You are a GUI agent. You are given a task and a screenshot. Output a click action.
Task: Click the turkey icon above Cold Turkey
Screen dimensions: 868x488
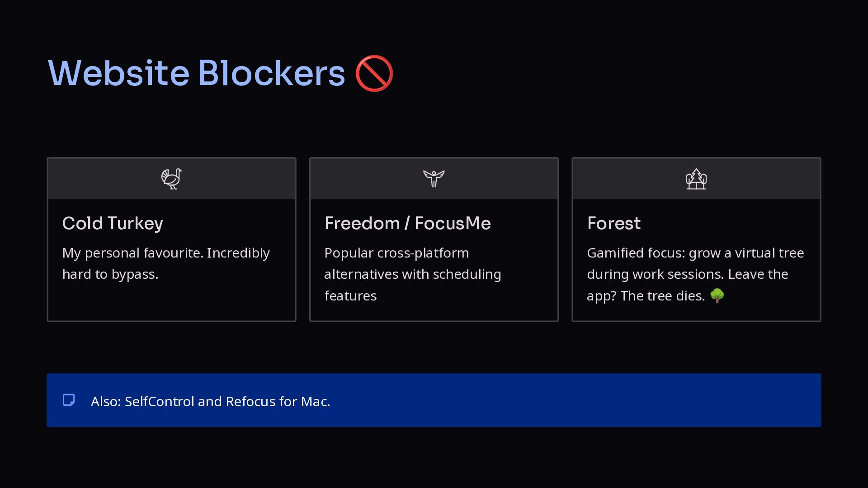(171, 179)
